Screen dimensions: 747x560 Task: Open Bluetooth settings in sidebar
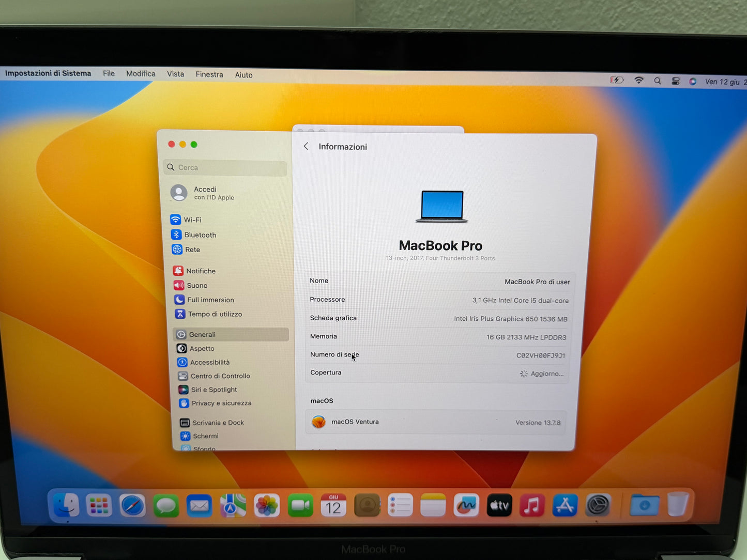tap(194, 235)
